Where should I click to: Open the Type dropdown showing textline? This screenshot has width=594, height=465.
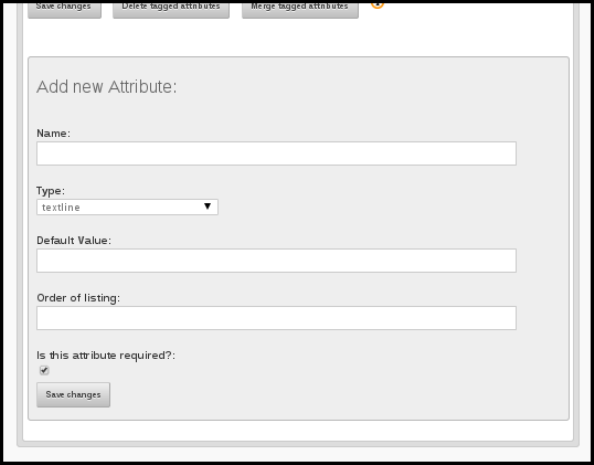(127, 207)
